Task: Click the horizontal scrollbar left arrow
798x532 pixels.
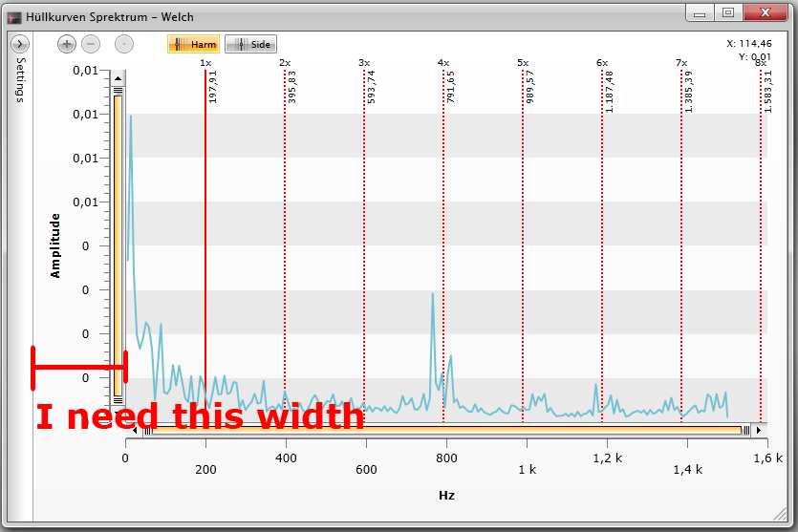Action: pyautogui.click(x=135, y=430)
